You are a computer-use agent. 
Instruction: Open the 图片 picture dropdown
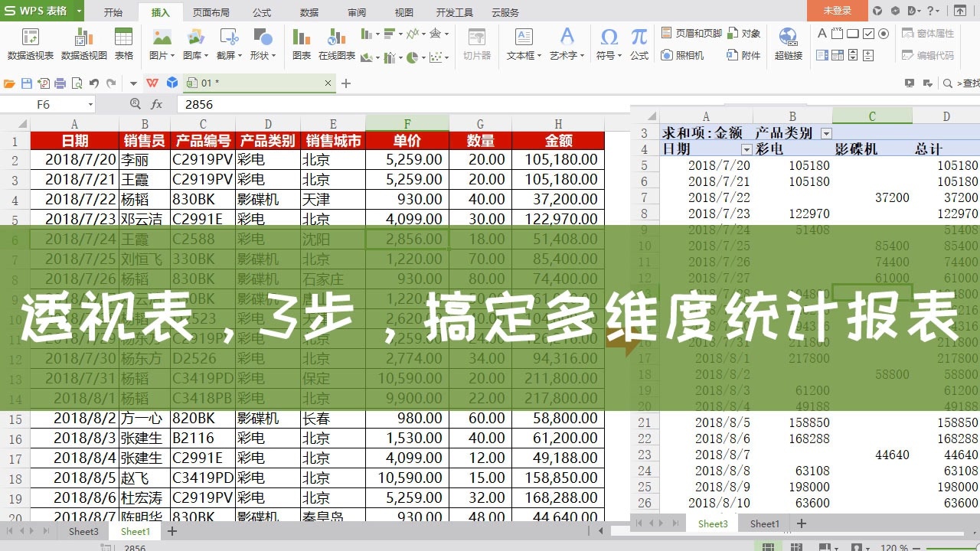point(162,55)
